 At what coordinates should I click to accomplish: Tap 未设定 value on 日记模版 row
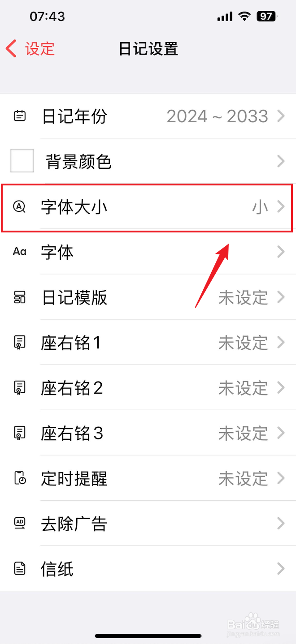point(243,298)
